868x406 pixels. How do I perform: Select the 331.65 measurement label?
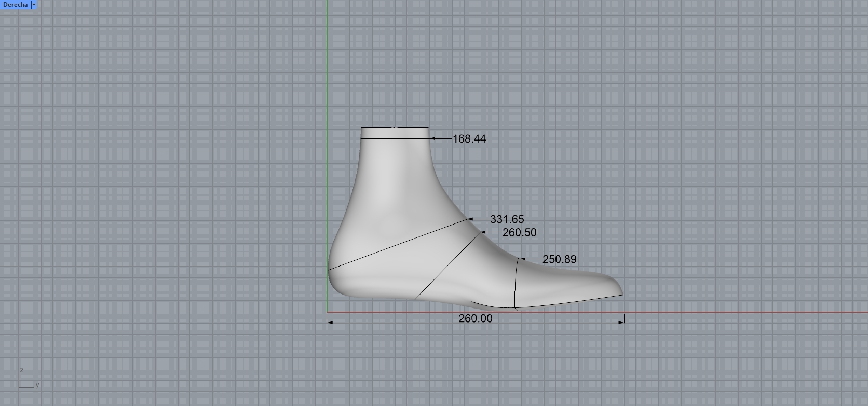[x=507, y=220]
